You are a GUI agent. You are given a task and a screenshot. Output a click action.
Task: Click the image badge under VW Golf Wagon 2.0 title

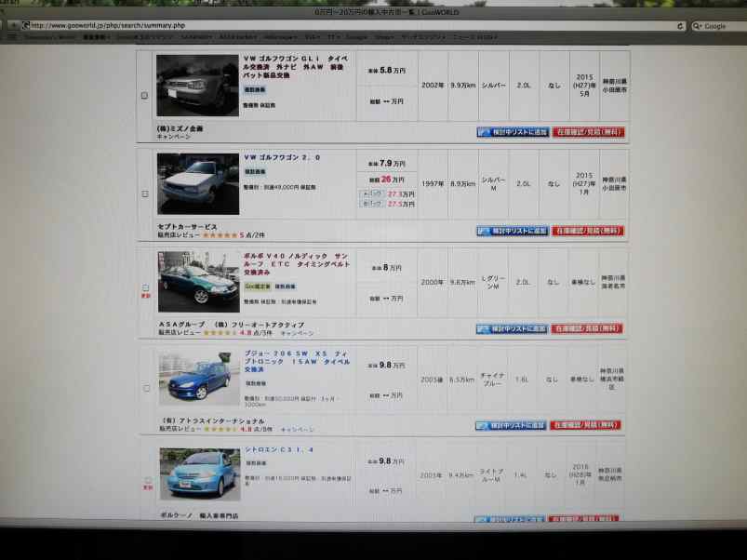point(255,171)
